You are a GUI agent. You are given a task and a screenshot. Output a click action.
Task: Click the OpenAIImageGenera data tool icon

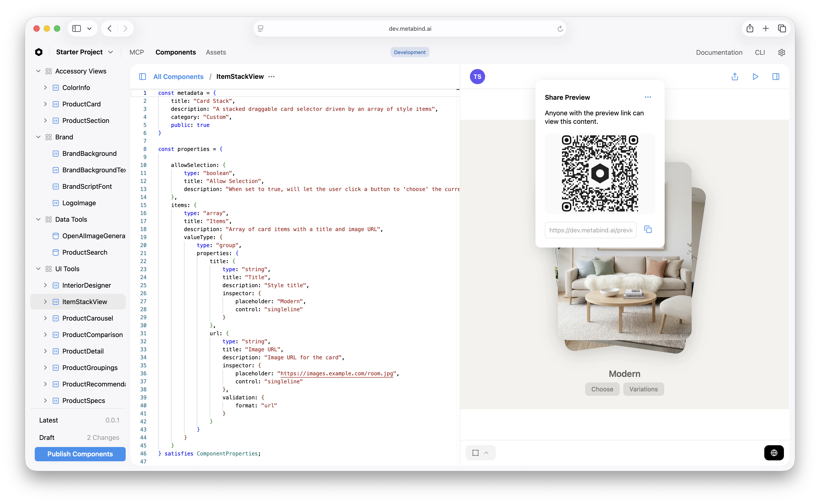tap(56, 236)
